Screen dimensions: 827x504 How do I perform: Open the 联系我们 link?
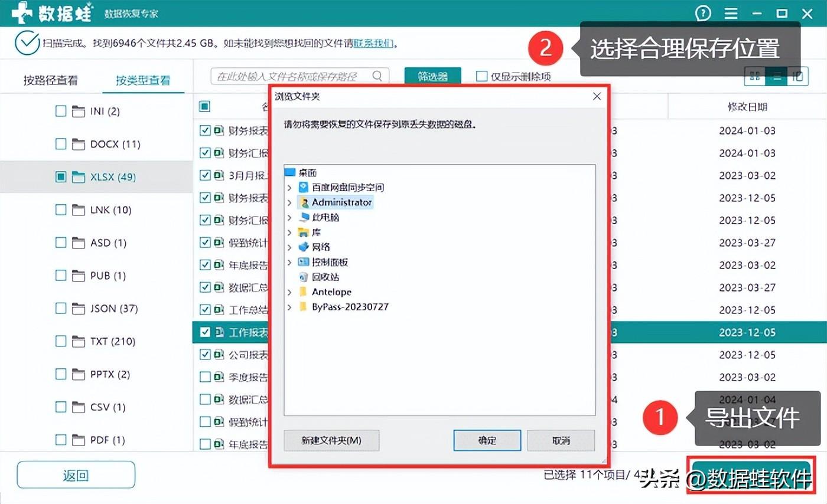[x=373, y=43]
